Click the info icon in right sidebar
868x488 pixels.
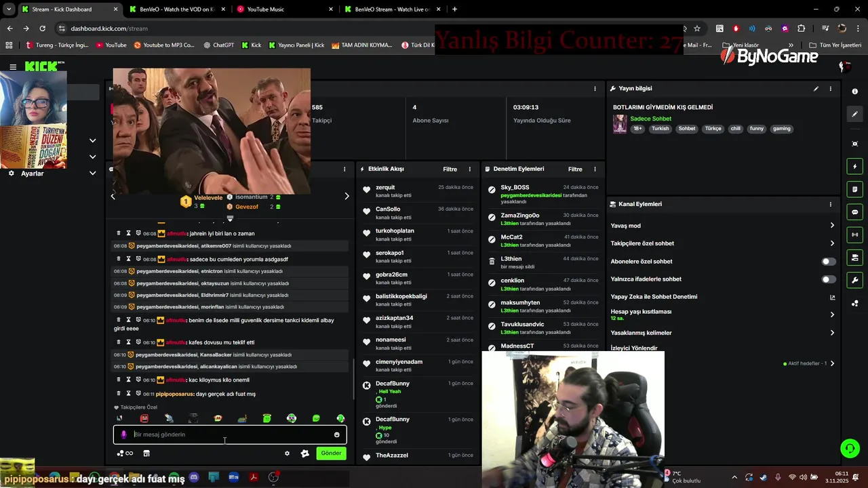tap(855, 91)
